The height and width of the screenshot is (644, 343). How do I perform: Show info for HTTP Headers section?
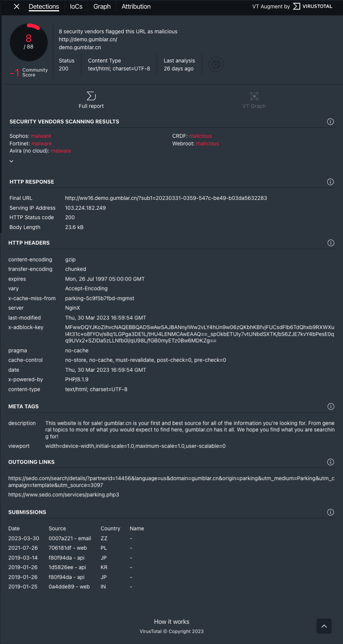[x=331, y=243]
